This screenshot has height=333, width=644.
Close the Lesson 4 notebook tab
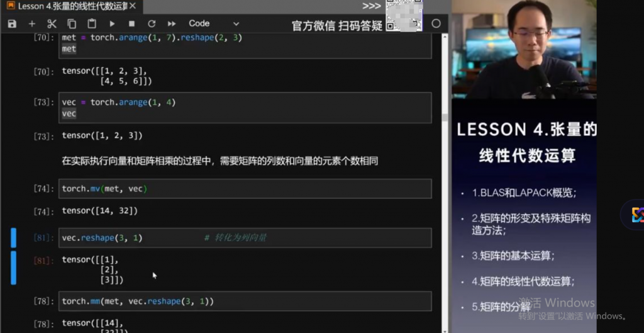coord(132,6)
